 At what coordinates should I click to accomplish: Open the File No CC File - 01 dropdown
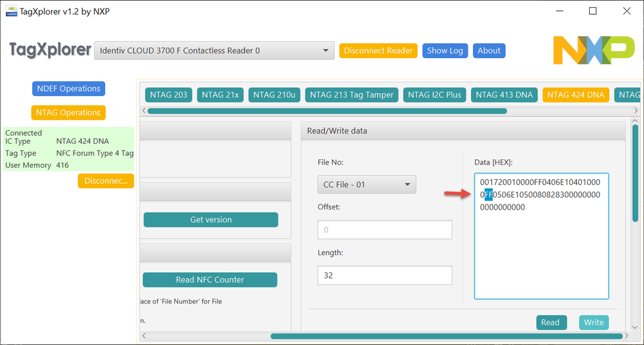pyautogui.click(x=367, y=184)
